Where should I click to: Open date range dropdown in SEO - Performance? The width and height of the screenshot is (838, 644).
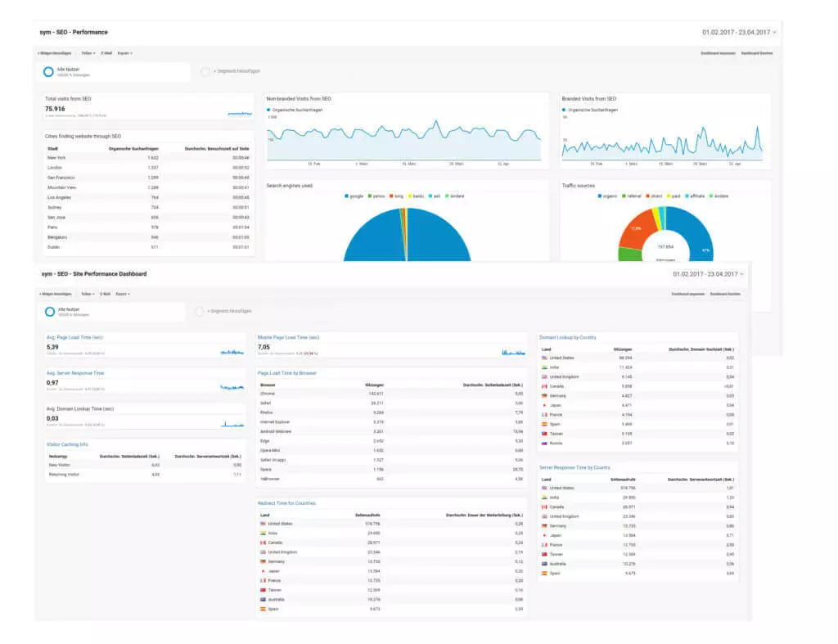(x=739, y=33)
